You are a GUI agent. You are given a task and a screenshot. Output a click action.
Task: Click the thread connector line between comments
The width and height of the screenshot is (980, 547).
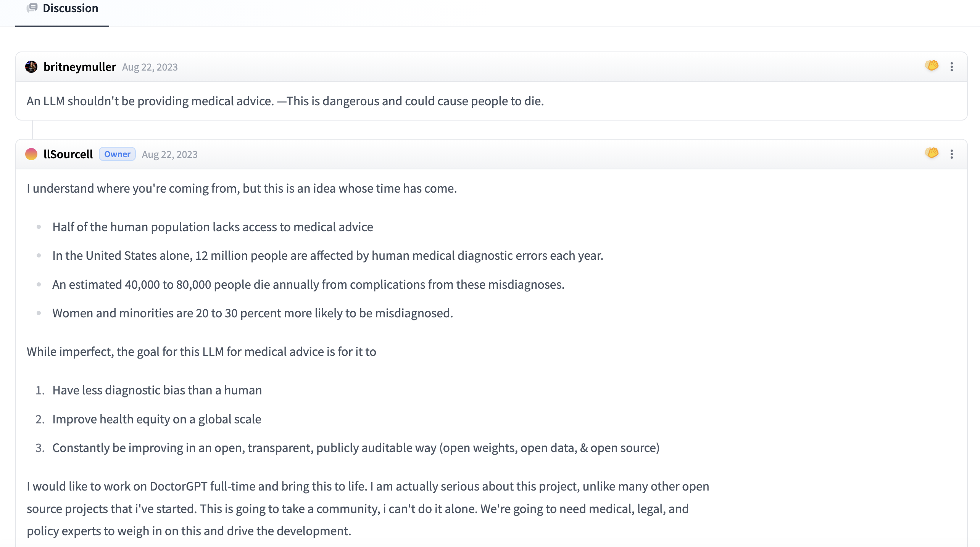coord(32,130)
